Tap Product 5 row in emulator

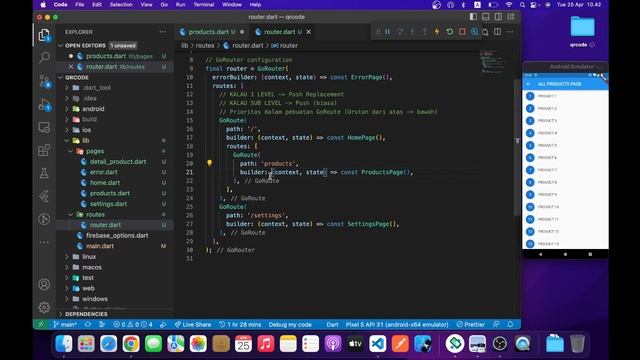[x=565, y=145]
